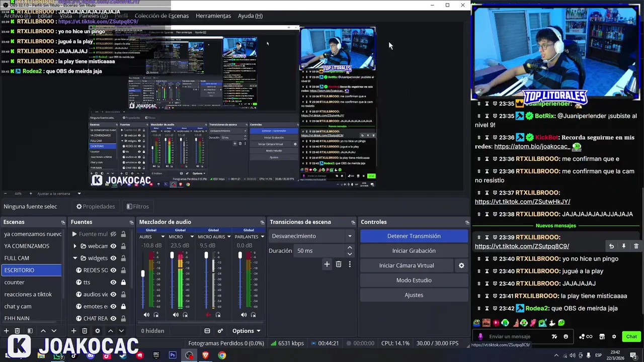This screenshot has width=644, height=362.
Task: Toggle monitoring icon for AURIS channel
Action: [156, 315]
